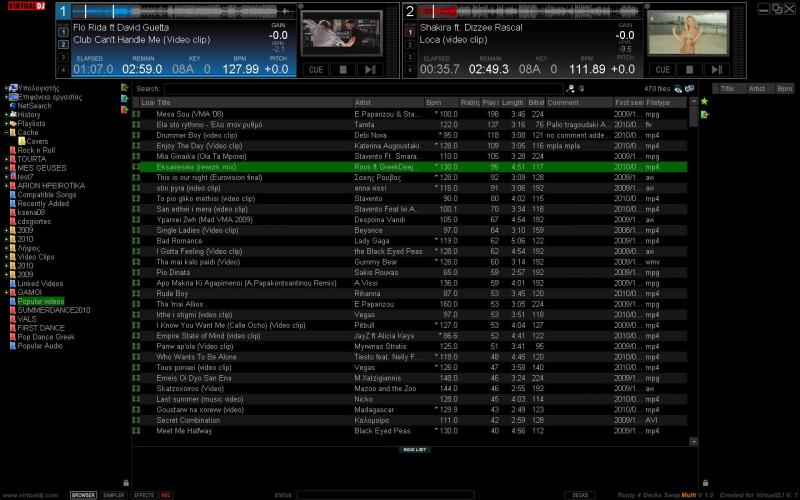Select deck 1 button on right deck selector
800x500 pixels.
410,33
